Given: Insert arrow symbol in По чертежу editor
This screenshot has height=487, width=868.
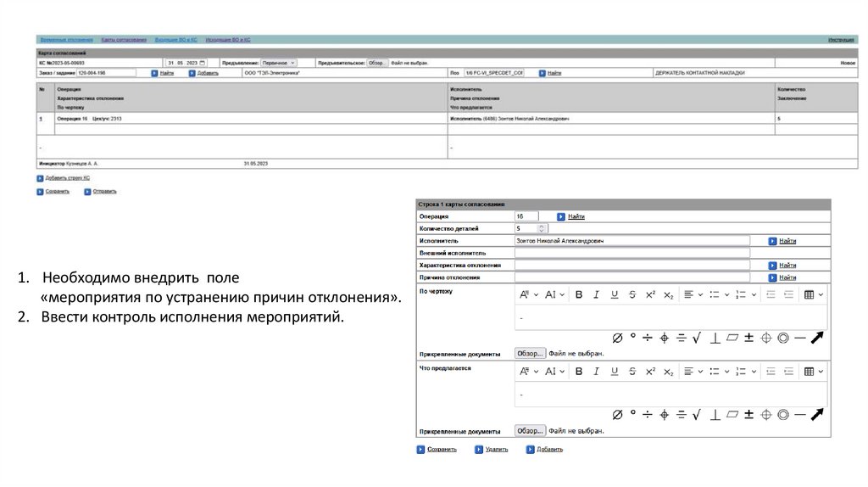Looking at the screenshot, I should (817, 338).
